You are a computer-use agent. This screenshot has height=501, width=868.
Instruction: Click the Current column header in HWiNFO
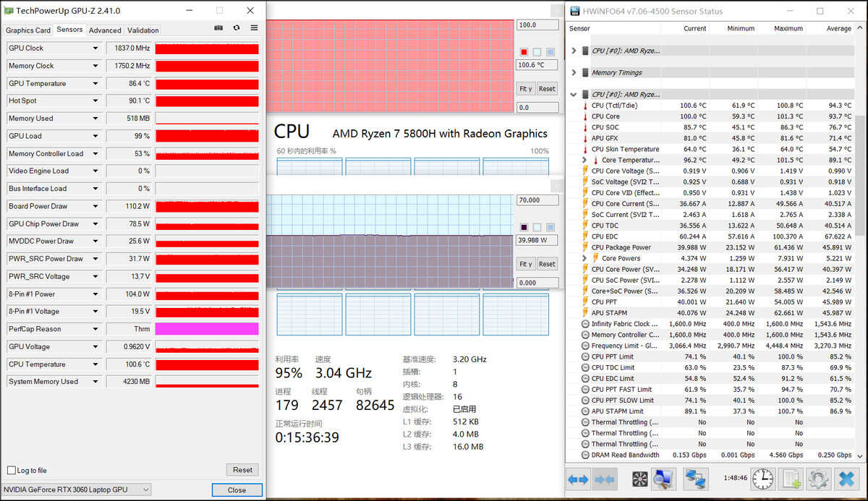point(695,28)
